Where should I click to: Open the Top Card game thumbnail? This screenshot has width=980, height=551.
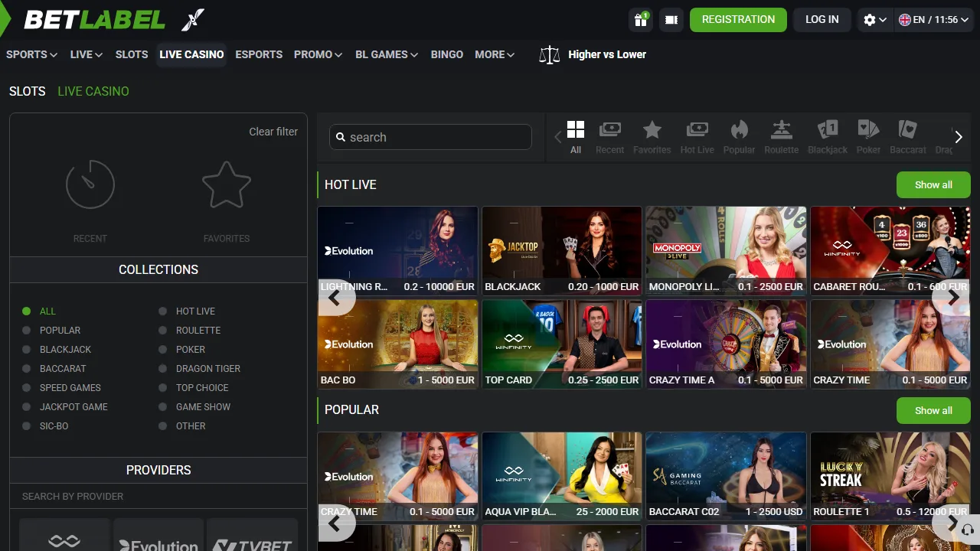pos(562,344)
